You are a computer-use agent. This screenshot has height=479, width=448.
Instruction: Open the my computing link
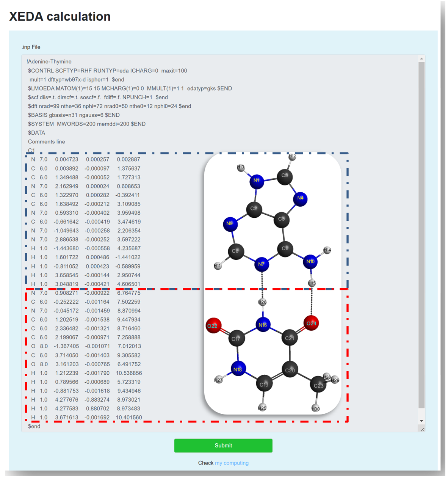[x=232, y=463]
